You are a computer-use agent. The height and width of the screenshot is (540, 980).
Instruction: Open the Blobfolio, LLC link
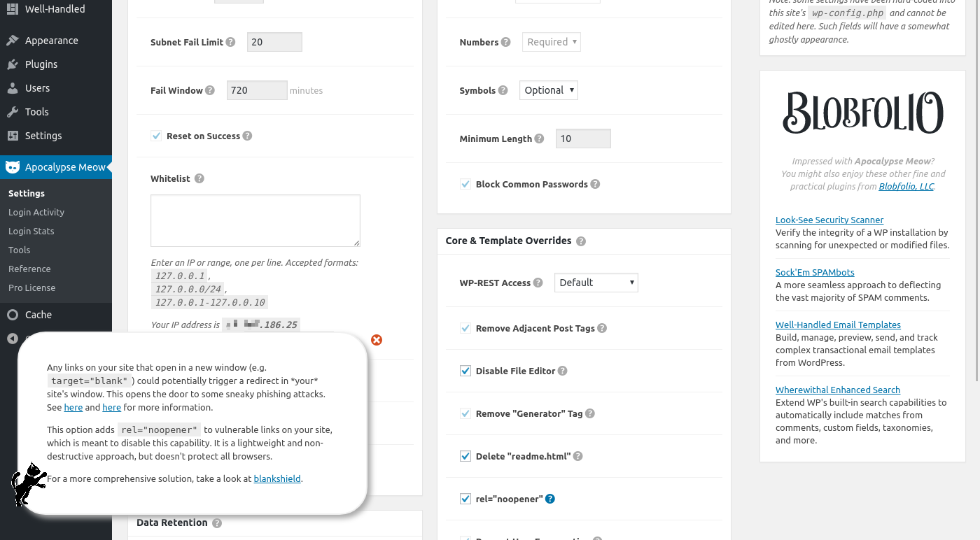(906, 187)
